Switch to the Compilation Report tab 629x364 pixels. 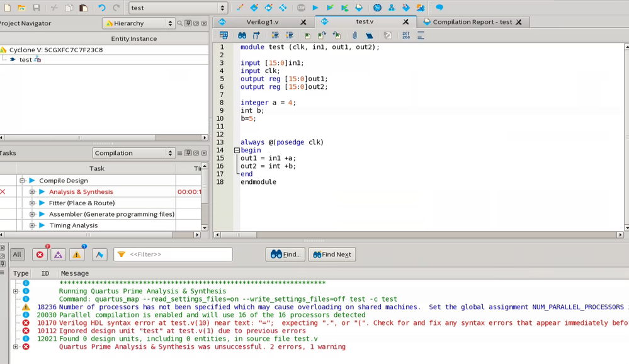tap(472, 22)
